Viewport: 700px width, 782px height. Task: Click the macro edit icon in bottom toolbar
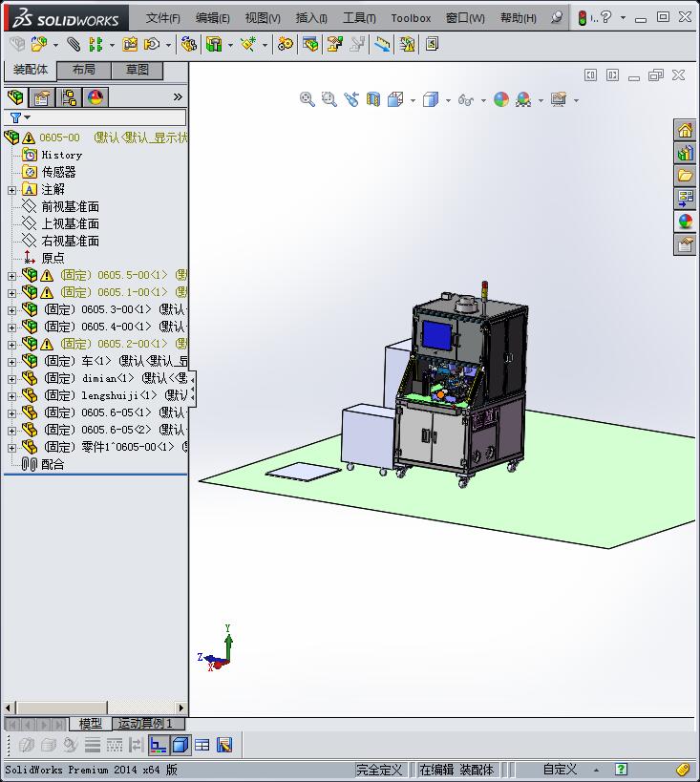pos(224,746)
